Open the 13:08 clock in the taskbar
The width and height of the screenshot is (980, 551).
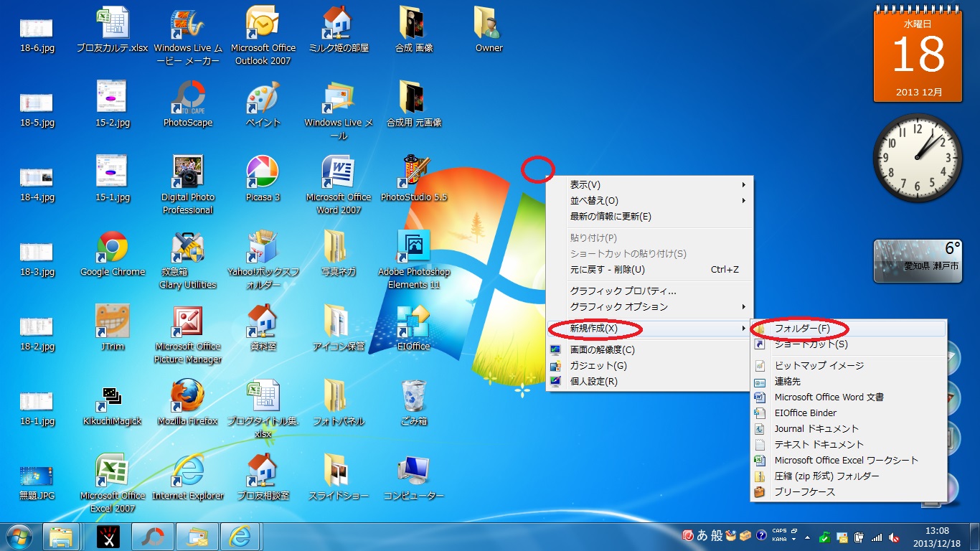click(938, 536)
